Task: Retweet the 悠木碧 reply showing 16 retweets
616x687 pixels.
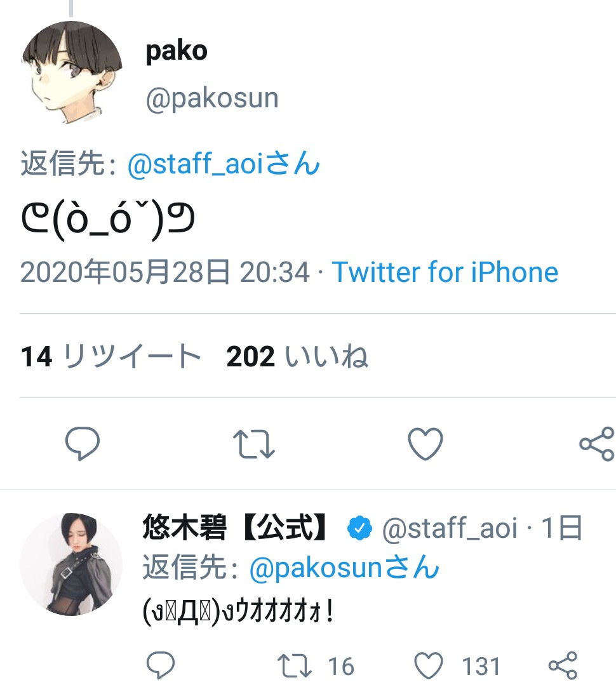Action: click(295, 666)
